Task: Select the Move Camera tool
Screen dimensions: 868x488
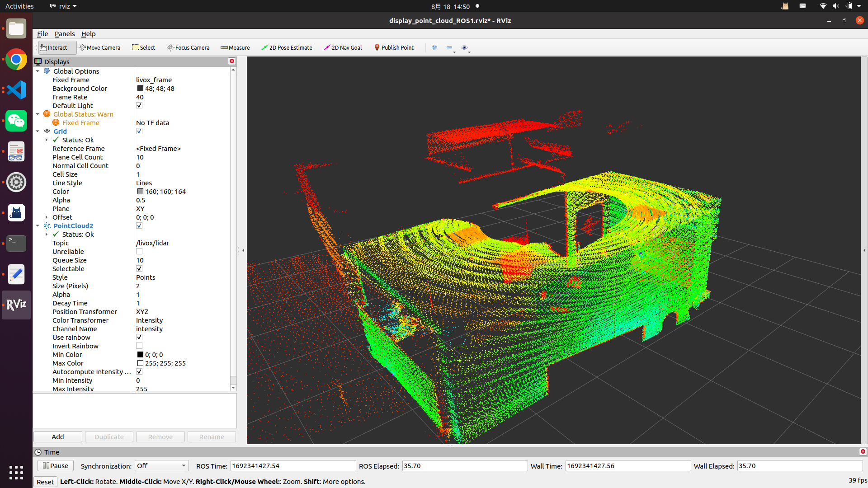Action: 99,47
